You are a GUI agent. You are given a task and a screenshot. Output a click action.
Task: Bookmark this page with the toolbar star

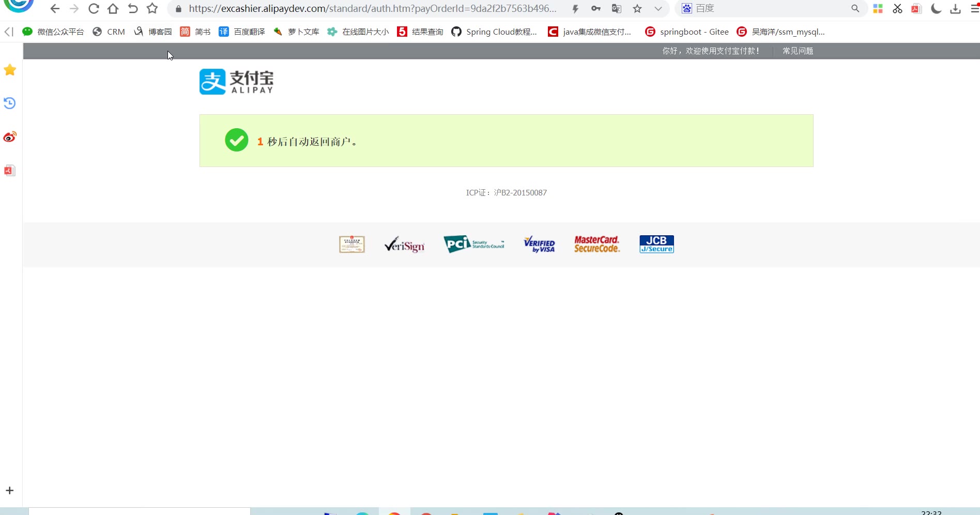(152, 9)
